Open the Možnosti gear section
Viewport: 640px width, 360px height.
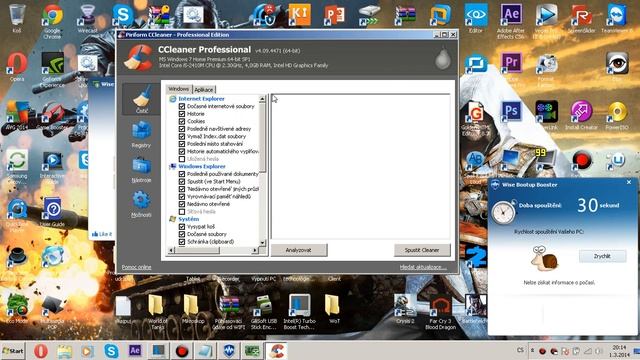[141, 204]
